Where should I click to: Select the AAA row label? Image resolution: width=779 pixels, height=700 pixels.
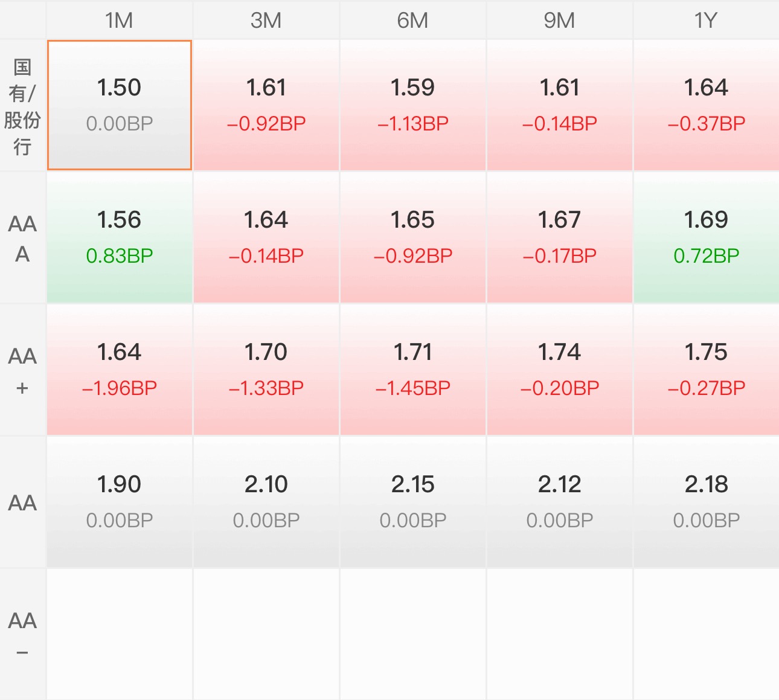tap(22, 238)
